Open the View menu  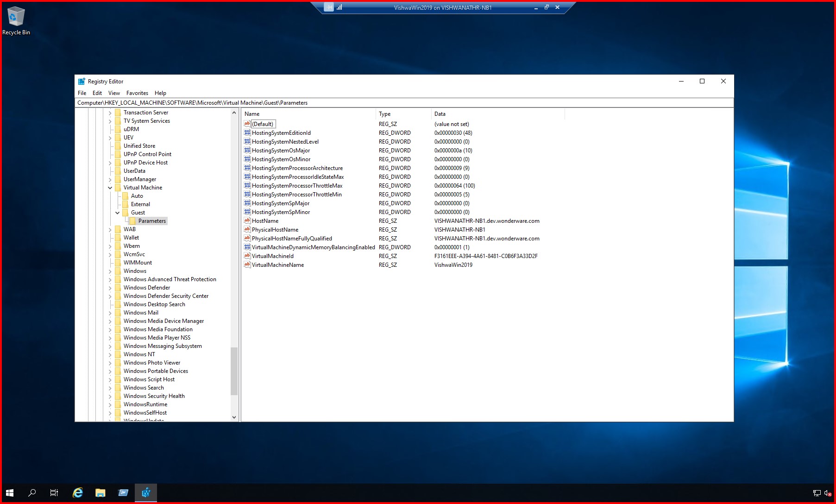coord(114,93)
